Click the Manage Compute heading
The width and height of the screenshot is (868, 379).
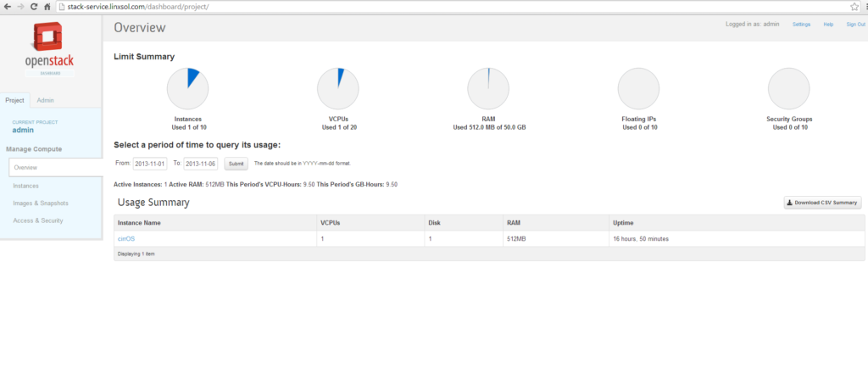coord(34,149)
